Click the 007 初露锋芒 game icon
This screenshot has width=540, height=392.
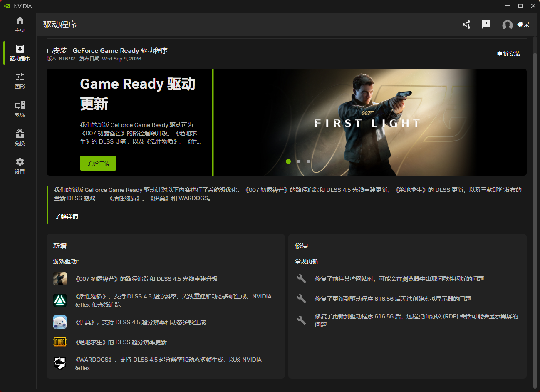coord(60,279)
